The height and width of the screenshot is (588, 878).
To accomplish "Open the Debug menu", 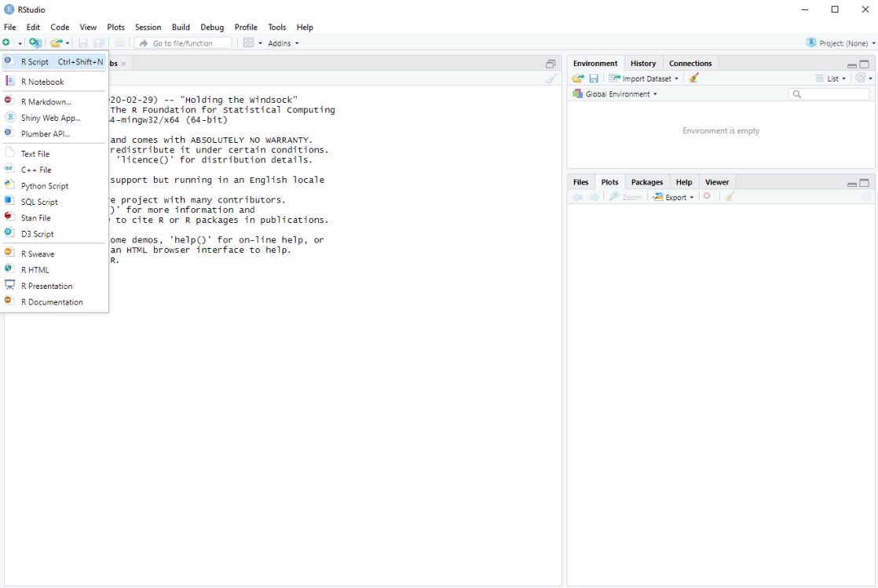I will tap(212, 27).
